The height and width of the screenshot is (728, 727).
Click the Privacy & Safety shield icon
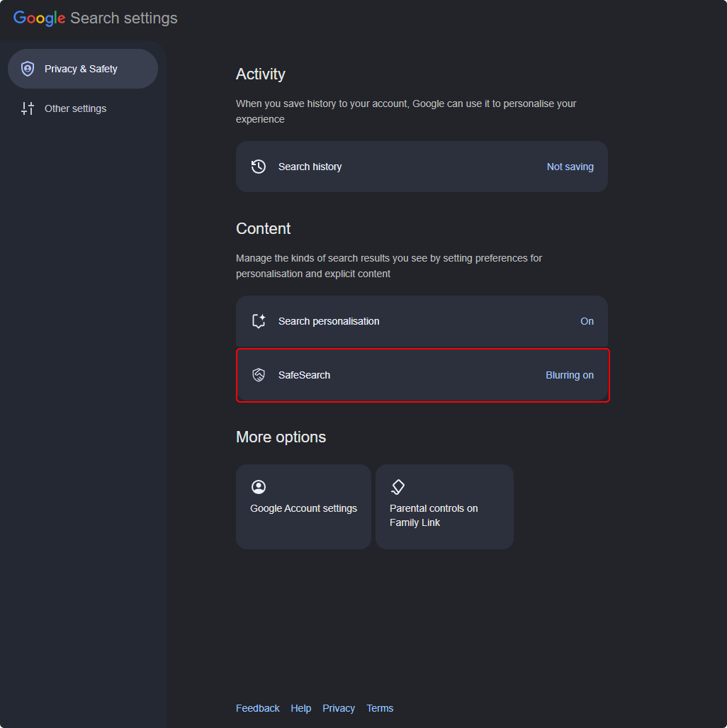point(28,69)
